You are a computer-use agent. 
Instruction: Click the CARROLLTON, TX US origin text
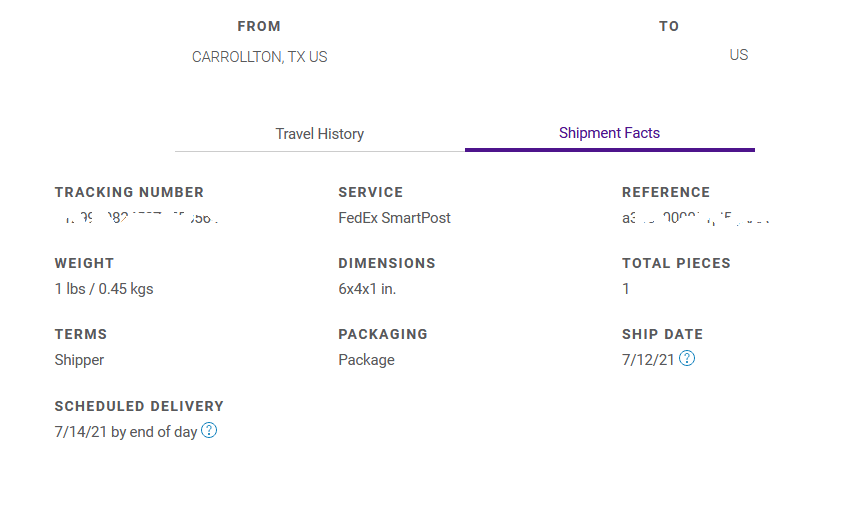(x=260, y=57)
